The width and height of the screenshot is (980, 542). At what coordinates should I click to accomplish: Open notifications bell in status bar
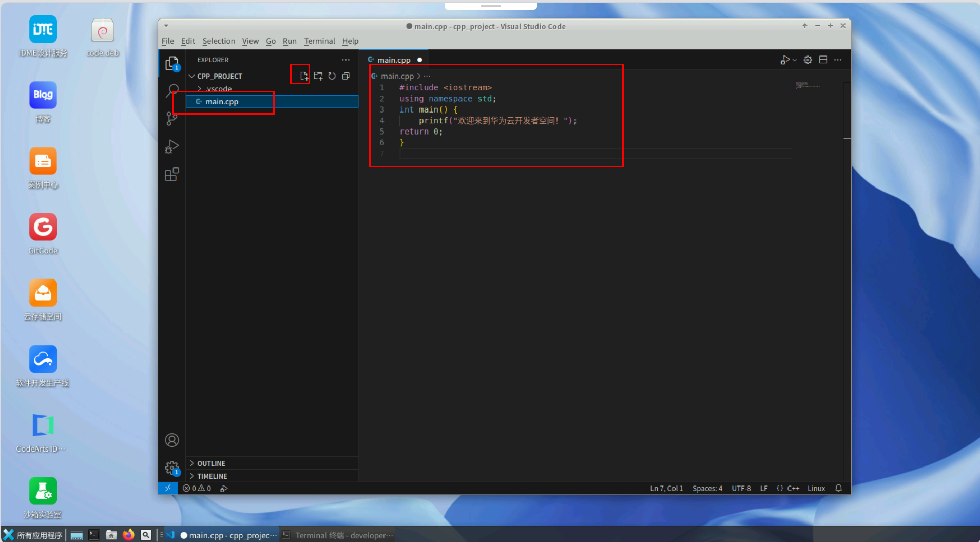pyautogui.click(x=838, y=488)
